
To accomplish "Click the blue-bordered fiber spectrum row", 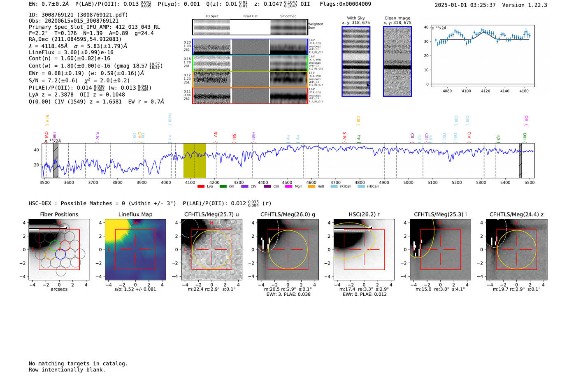I will click(250, 47).
